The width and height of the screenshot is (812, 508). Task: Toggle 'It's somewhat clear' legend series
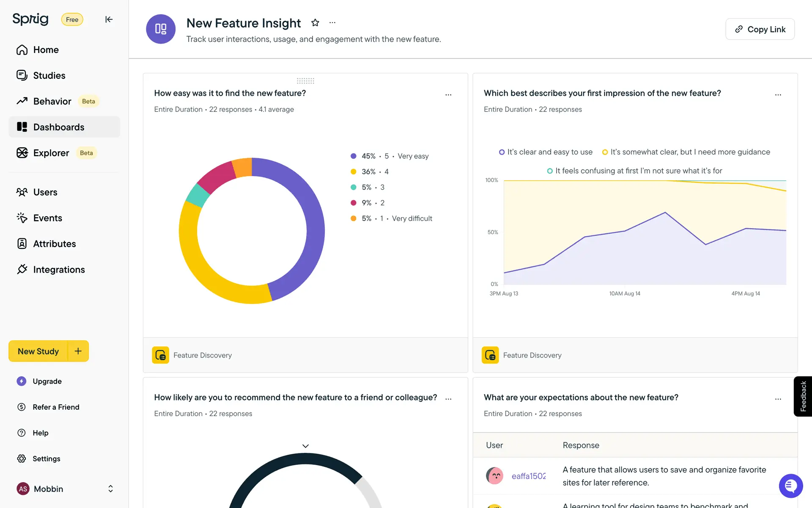pos(686,152)
